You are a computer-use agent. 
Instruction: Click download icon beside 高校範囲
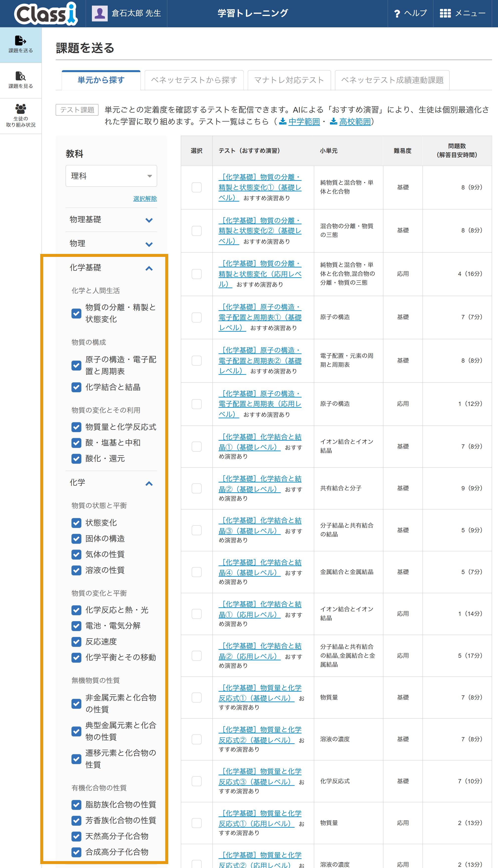[333, 122]
